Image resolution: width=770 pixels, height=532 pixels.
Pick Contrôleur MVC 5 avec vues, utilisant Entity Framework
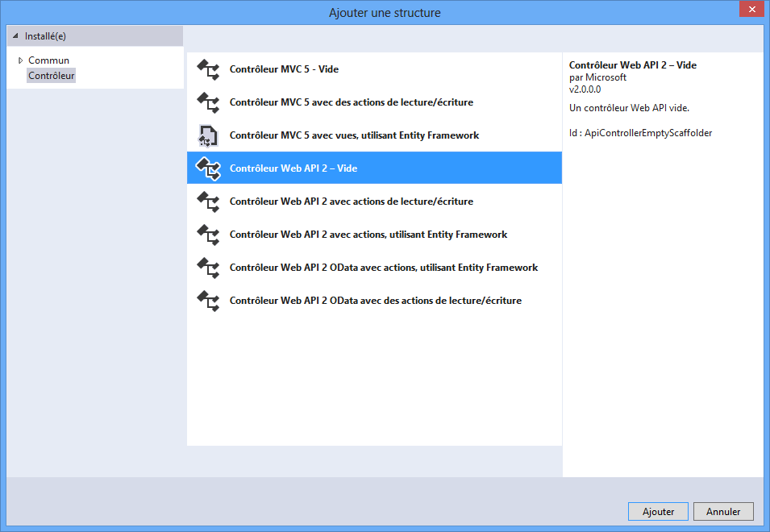click(x=374, y=135)
